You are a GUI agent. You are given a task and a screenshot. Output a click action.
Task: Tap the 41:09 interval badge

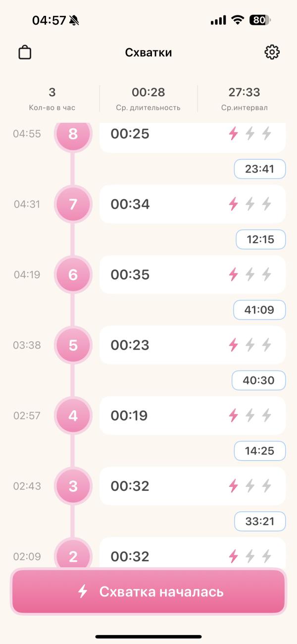(x=259, y=310)
